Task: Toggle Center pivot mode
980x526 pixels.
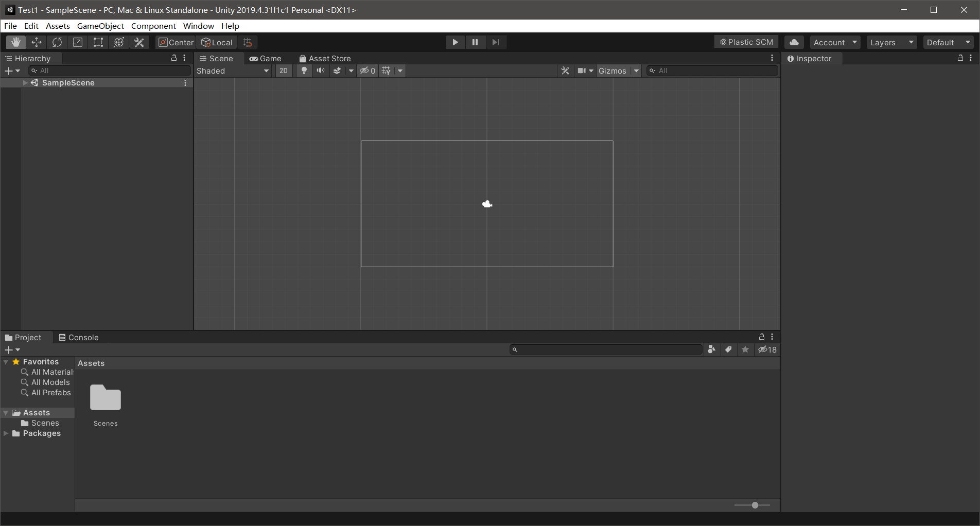Action: (175, 42)
